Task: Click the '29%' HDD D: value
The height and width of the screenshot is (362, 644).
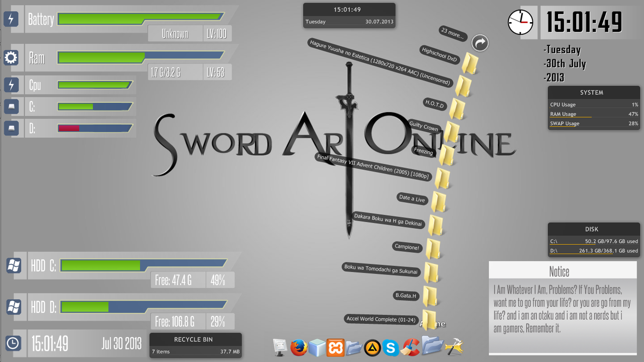Action: [x=218, y=321]
